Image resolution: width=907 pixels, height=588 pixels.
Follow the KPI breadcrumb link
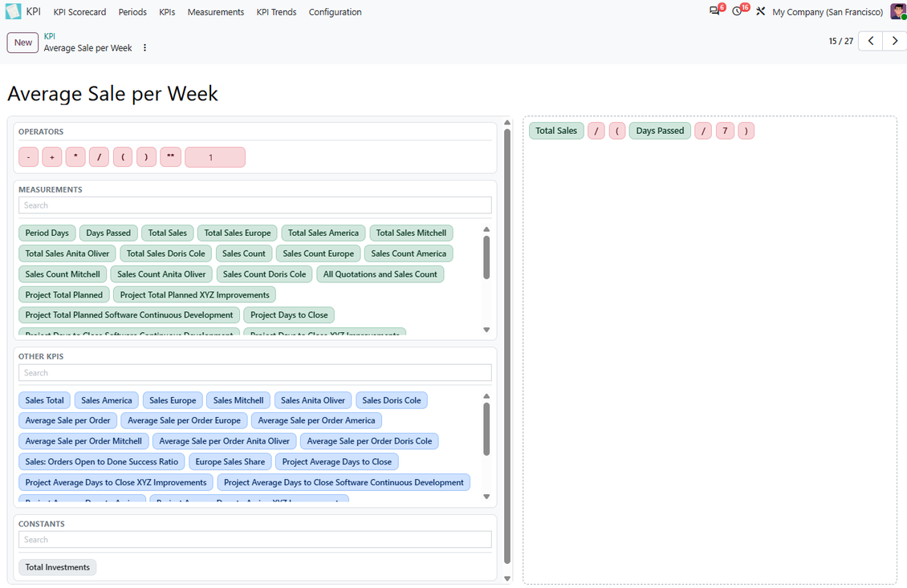point(50,36)
